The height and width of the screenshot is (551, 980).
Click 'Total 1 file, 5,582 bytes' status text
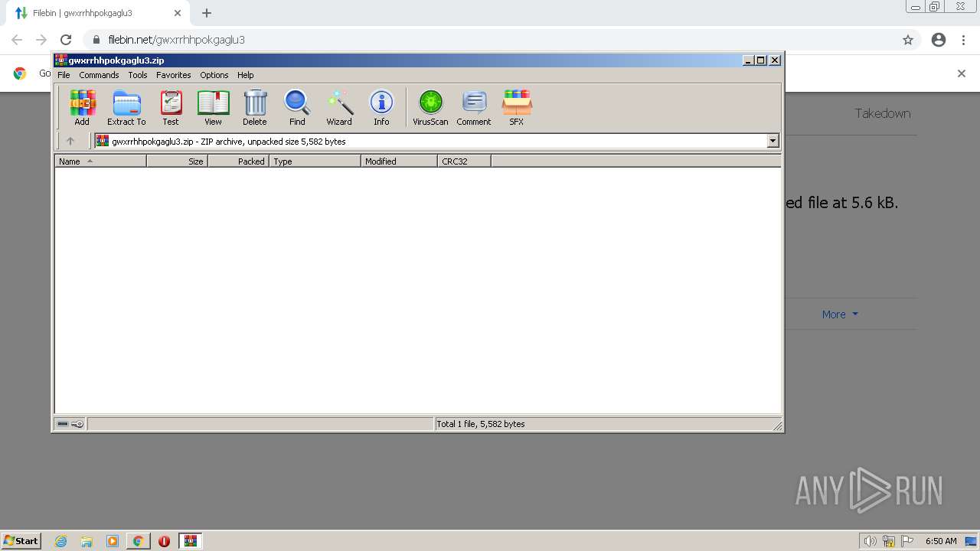point(481,424)
